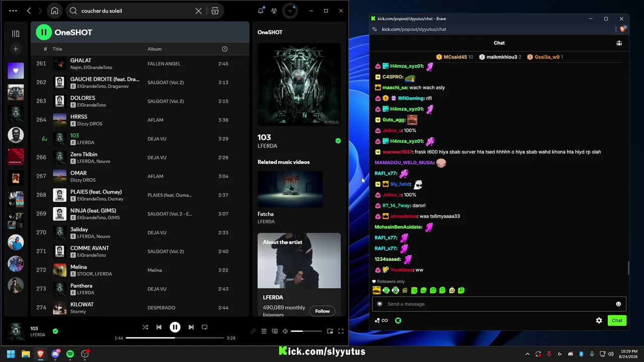644x362 pixels.
Task: Open the Windows Start menu
Action: (x=11, y=354)
